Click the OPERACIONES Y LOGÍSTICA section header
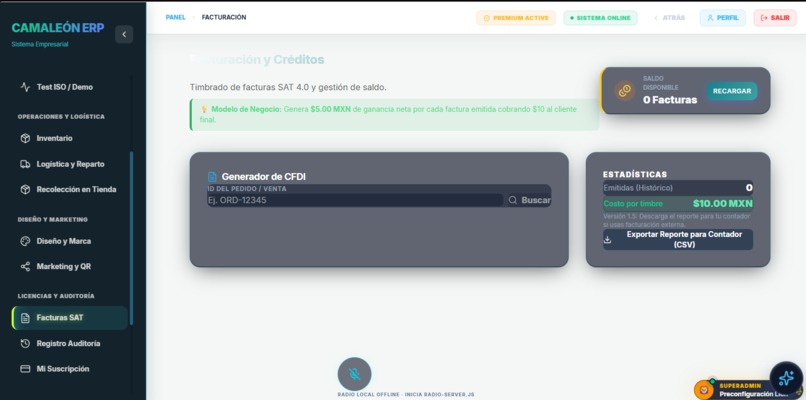Viewport: 806px width, 400px height. [61, 117]
